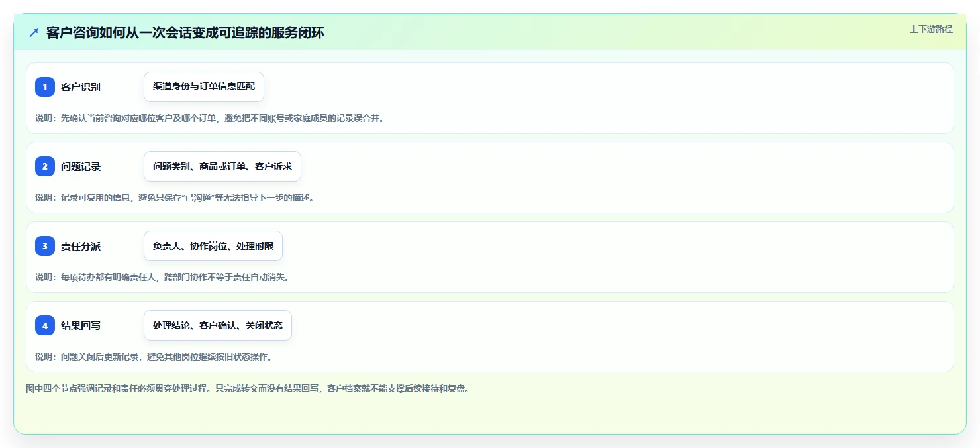Click the note starting 问题关闭后更新记录
980x448 pixels.
[154, 357]
